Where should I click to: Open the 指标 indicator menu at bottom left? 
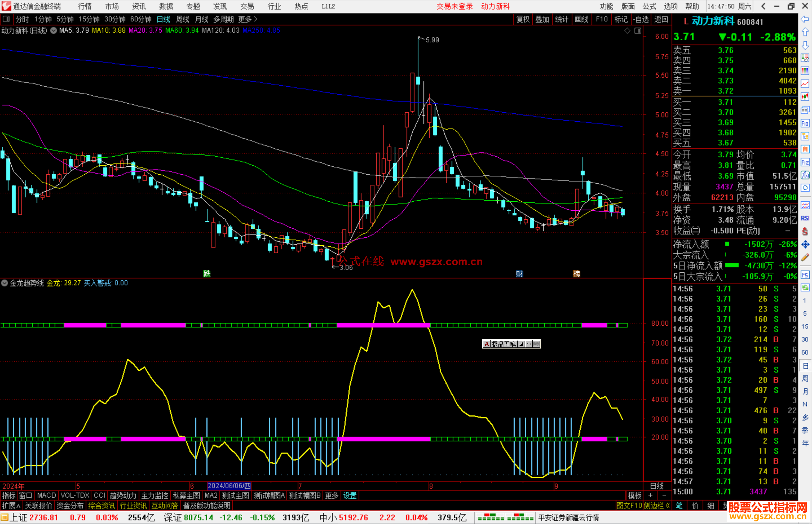[x=9, y=495]
